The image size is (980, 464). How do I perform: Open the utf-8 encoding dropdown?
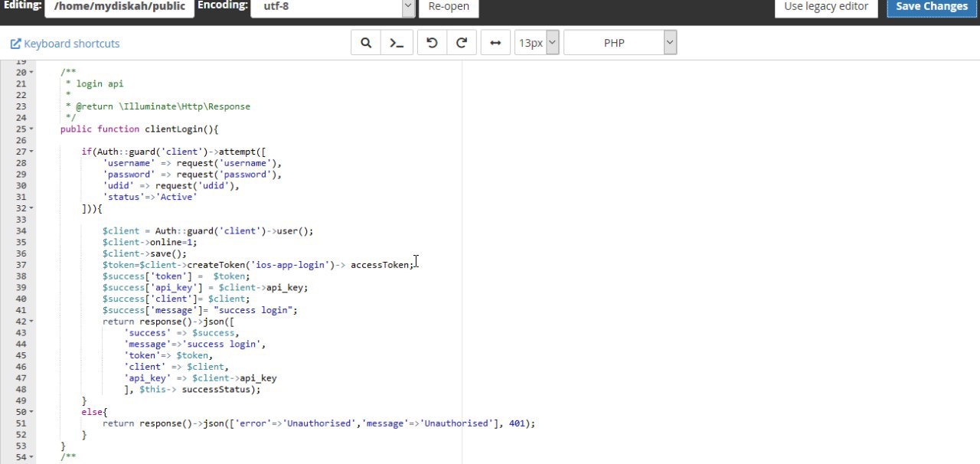coord(332,6)
